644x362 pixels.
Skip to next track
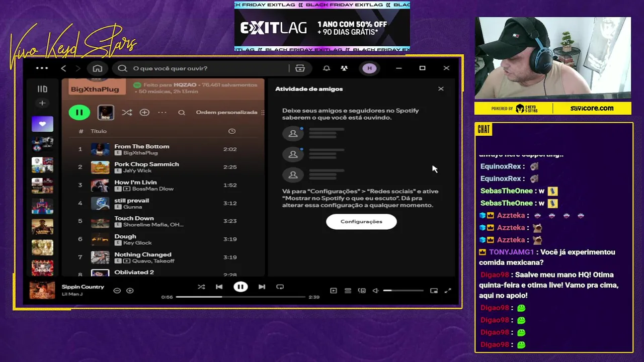click(x=262, y=287)
